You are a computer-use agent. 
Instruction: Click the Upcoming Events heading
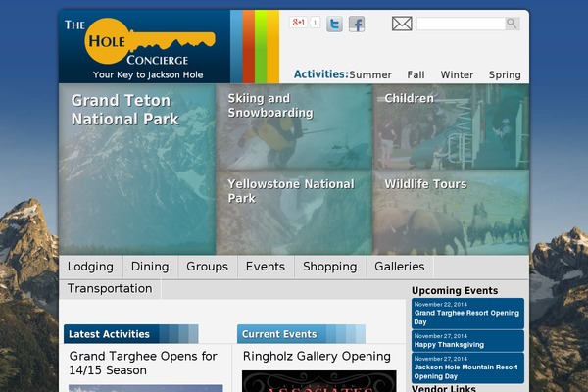click(455, 291)
